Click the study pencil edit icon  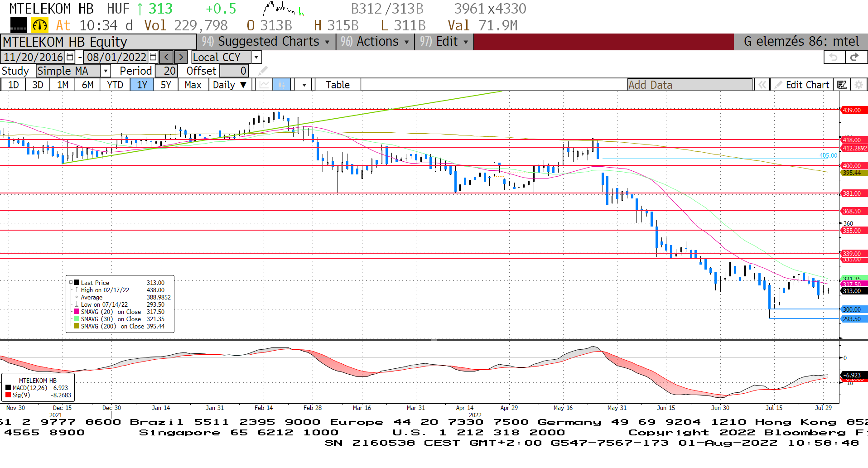pos(263,71)
